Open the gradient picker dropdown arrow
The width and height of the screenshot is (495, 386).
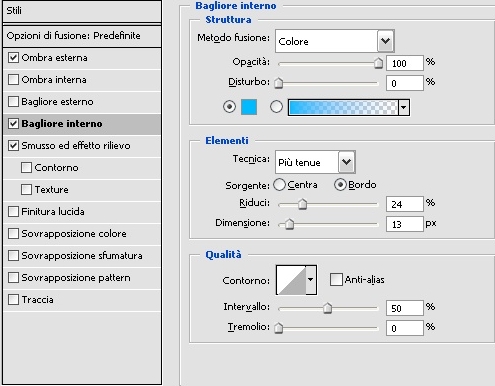point(404,107)
